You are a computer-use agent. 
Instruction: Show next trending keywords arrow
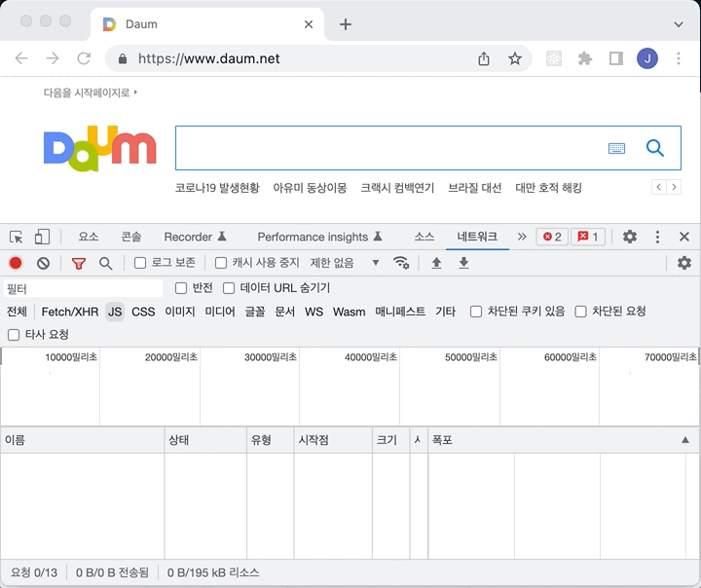674,187
